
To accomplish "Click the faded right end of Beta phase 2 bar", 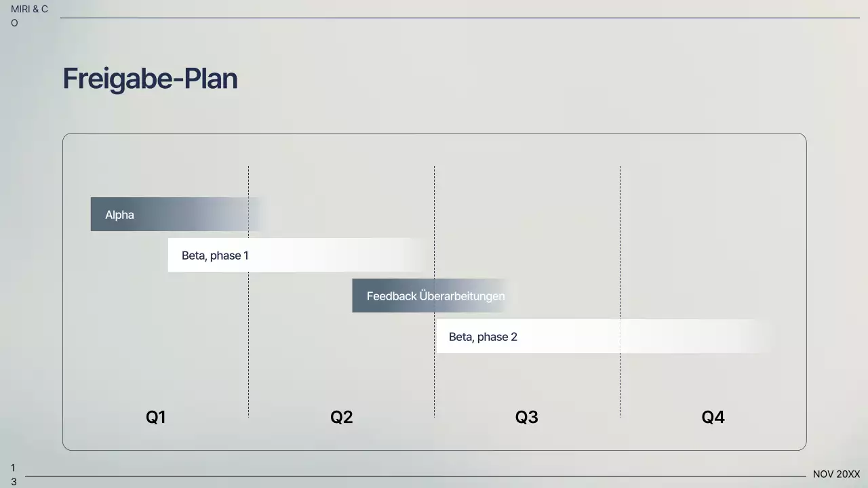I will tap(753, 336).
